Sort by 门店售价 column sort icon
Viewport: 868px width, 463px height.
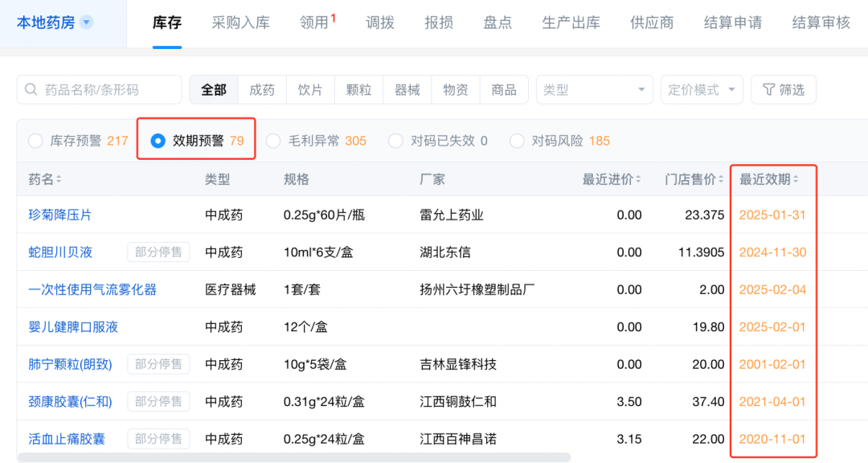click(721, 179)
